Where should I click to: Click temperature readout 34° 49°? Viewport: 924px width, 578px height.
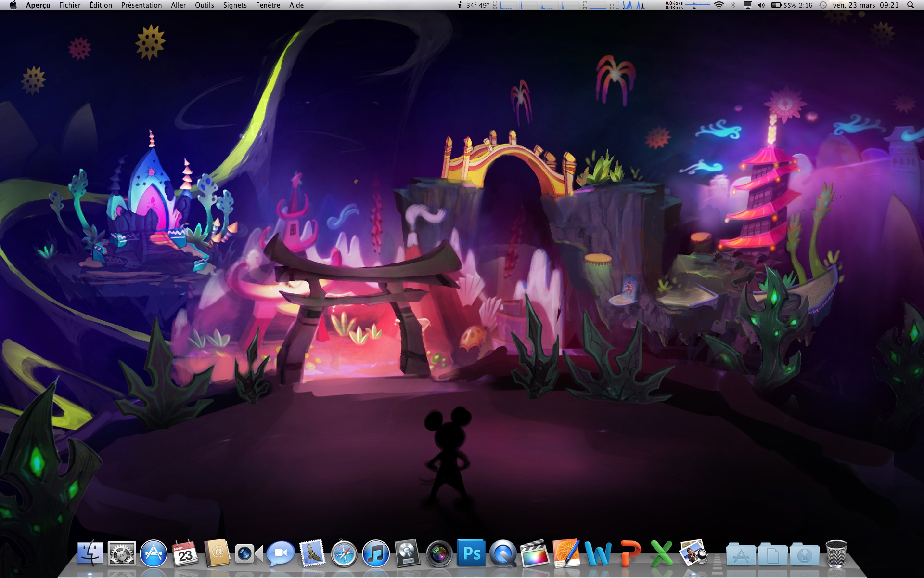[478, 5]
